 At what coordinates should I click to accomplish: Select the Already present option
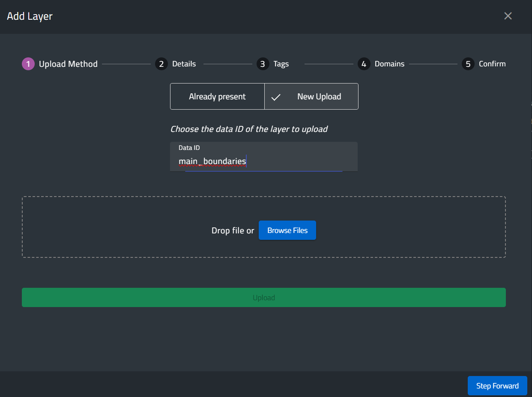click(217, 97)
